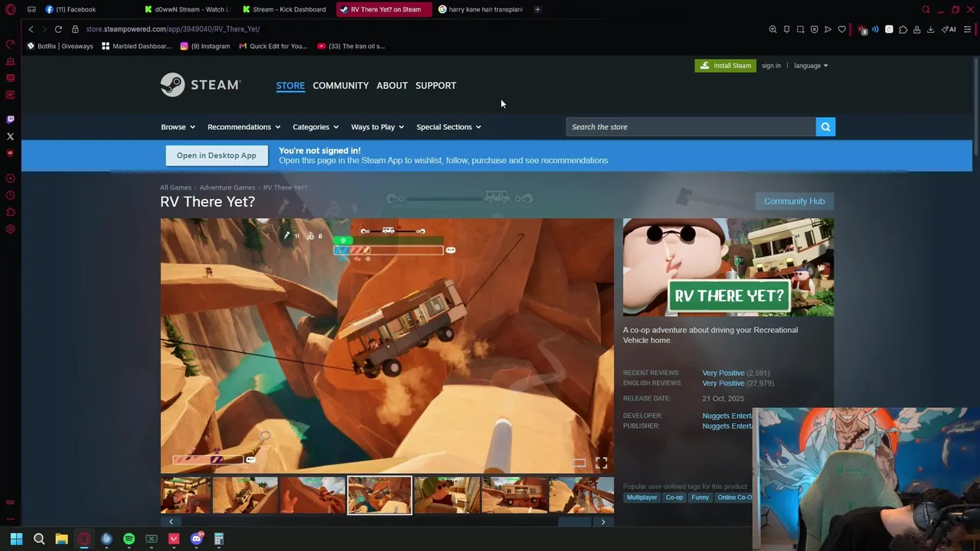The width and height of the screenshot is (980, 551).
Task: Click in the Search the store field
Action: pos(691,127)
